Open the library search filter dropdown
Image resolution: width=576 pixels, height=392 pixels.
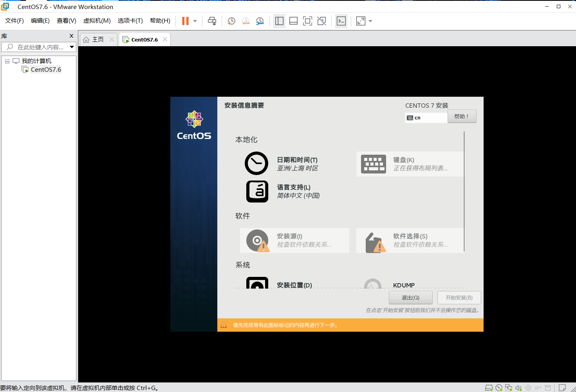tap(72, 47)
